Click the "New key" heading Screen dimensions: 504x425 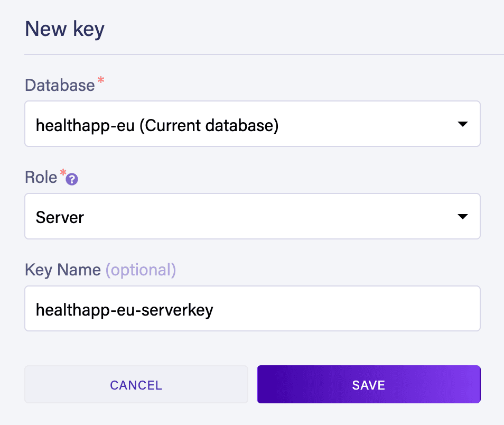tap(64, 29)
